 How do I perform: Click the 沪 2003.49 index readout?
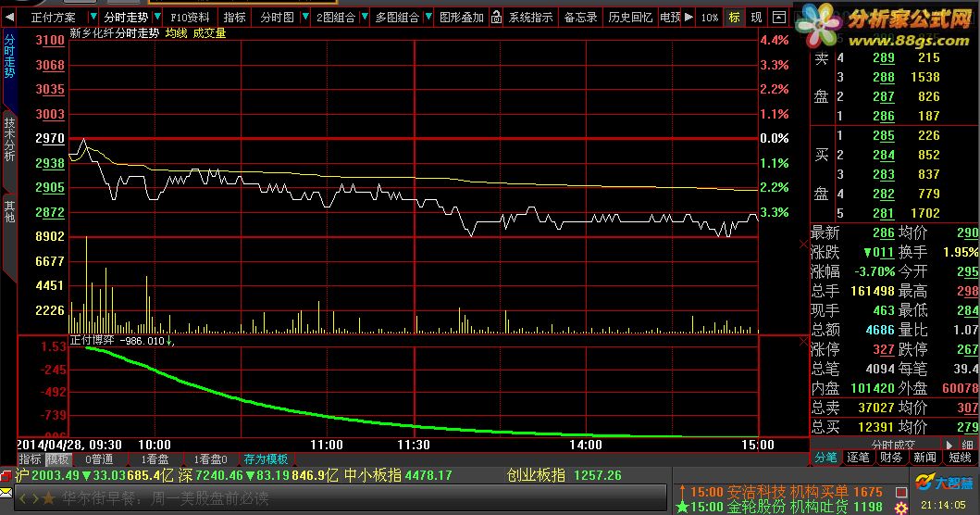47,475
